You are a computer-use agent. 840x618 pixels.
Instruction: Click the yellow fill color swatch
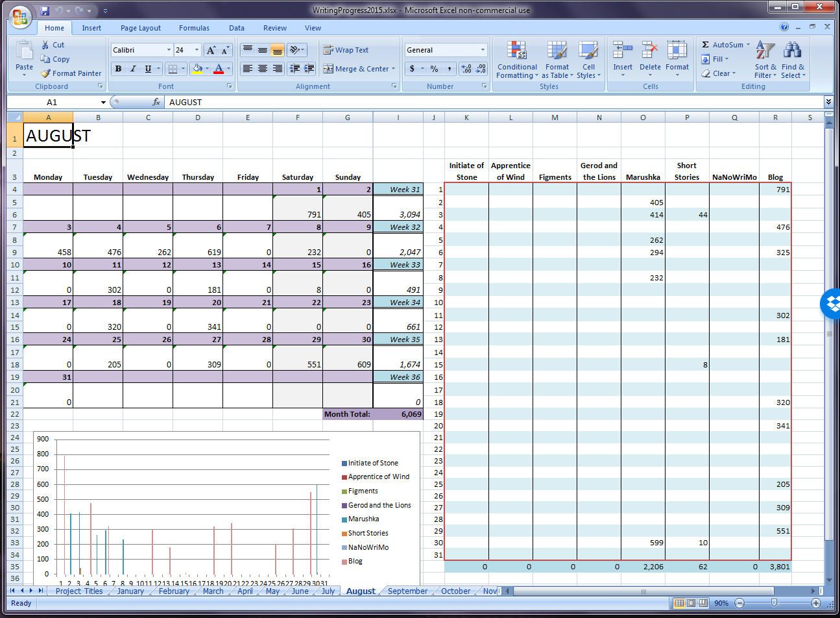click(x=197, y=69)
